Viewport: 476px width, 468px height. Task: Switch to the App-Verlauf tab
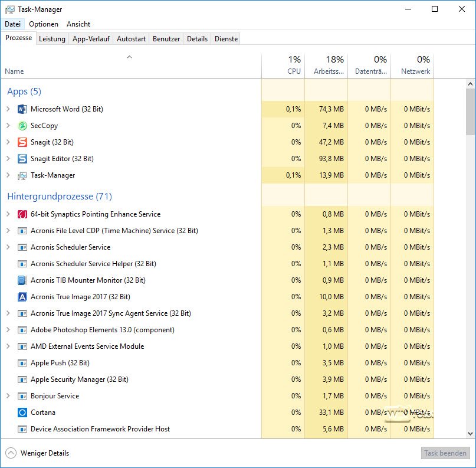point(91,39)
